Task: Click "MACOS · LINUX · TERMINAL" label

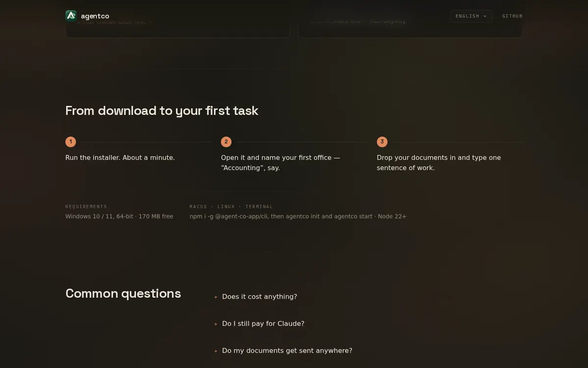Action: click(231, 207)
